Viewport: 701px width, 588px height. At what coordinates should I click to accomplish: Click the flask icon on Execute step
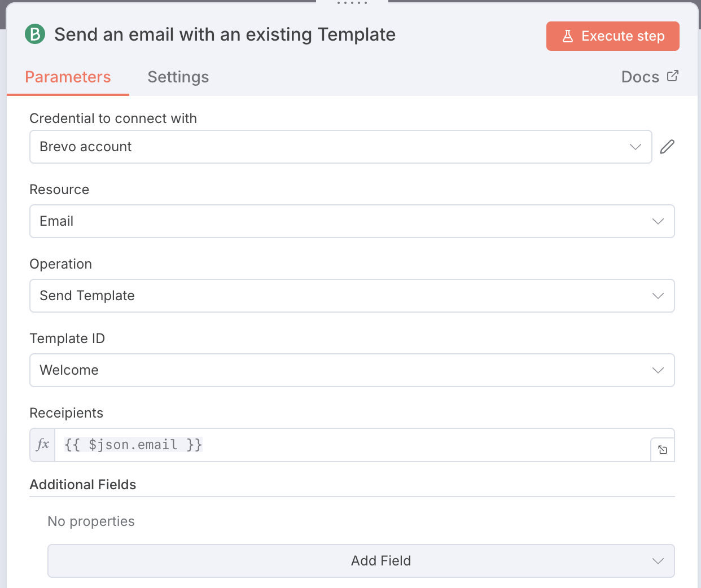[568, 36]
